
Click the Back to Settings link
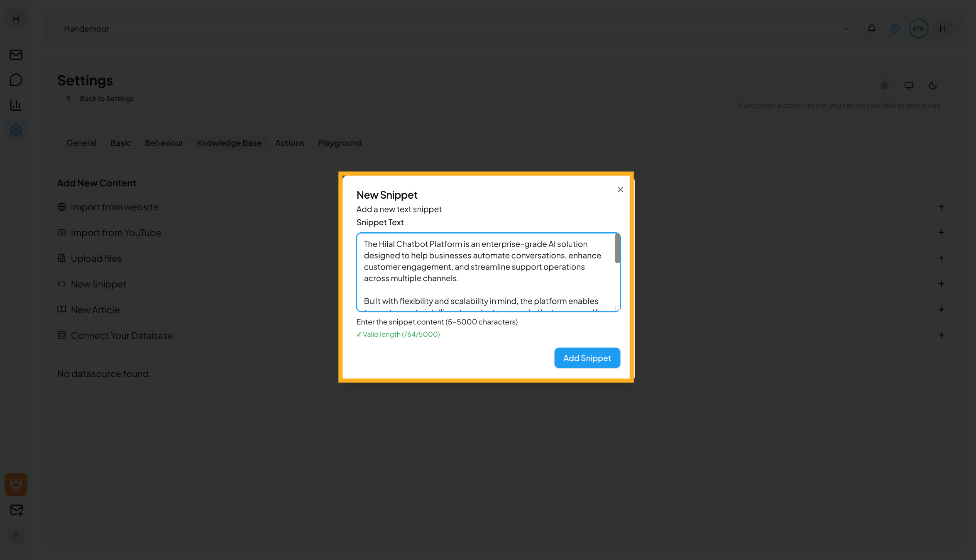coord(106,98)
